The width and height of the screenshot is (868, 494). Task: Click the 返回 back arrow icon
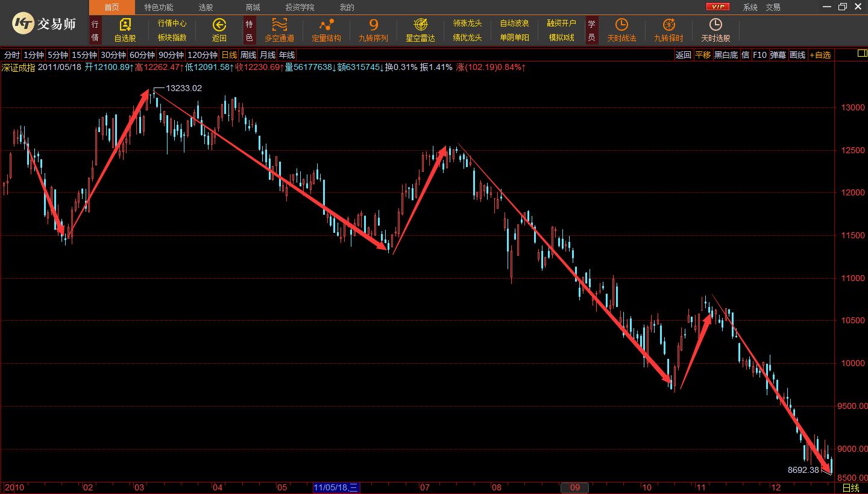coord(219,25)
